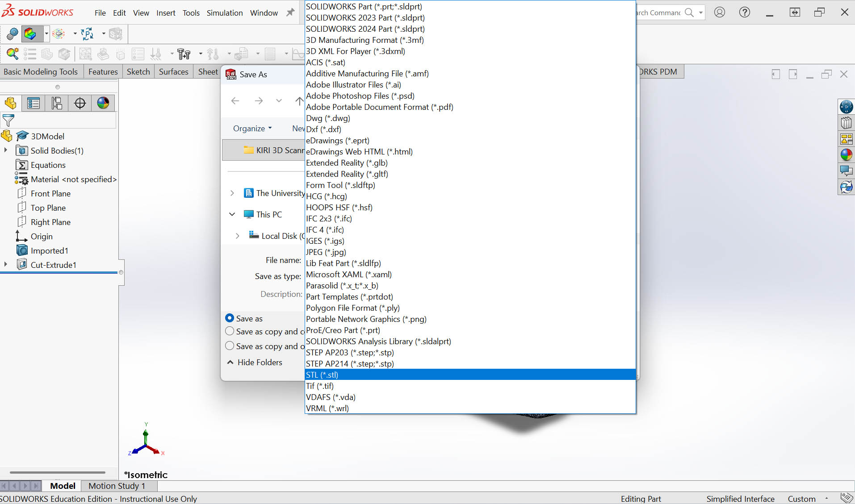Click the Search Commands input field
This screenshot has height=504, width=855.
(x=658, y=12)
